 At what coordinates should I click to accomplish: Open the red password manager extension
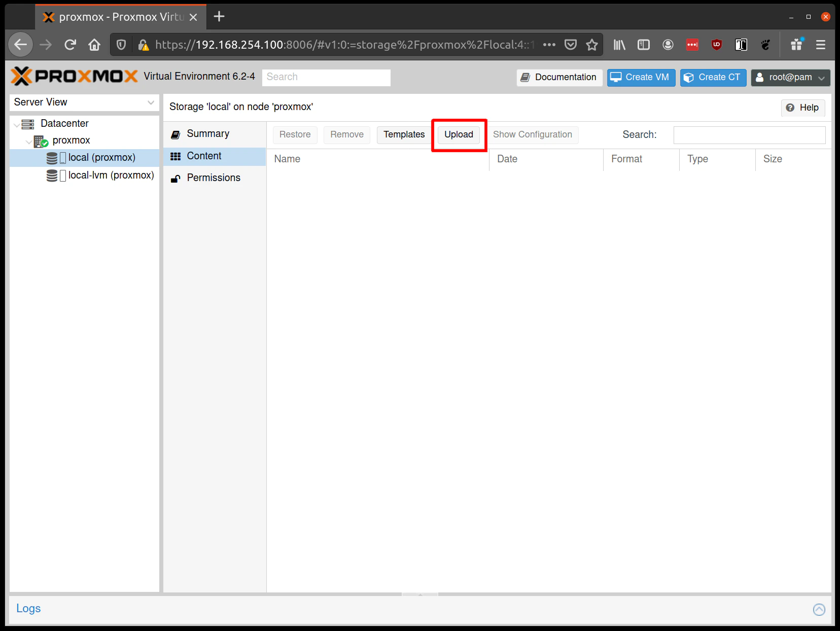(x=692, y=45)
